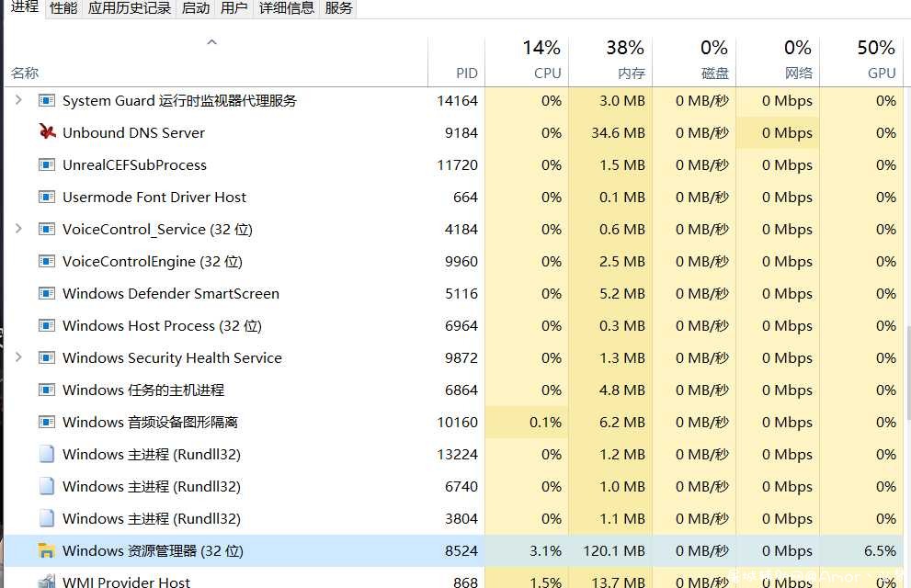The image size is (911, 588).
Task: Open the 详细信息 tab
Action: pos(287,8)
